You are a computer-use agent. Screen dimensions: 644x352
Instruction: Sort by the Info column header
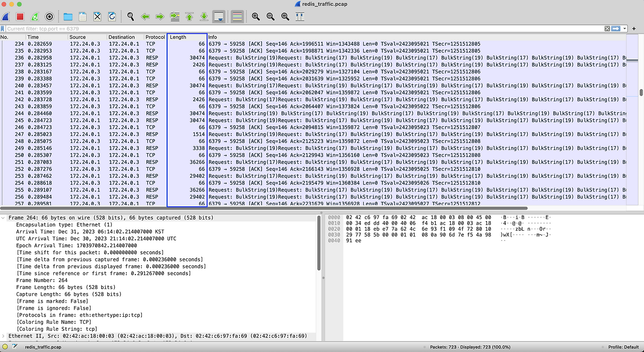pyautogui.click(x=417, y=37)
